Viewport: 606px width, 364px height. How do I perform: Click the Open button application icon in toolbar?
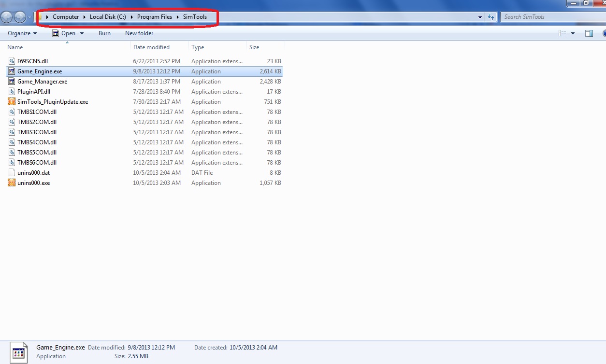56,33
